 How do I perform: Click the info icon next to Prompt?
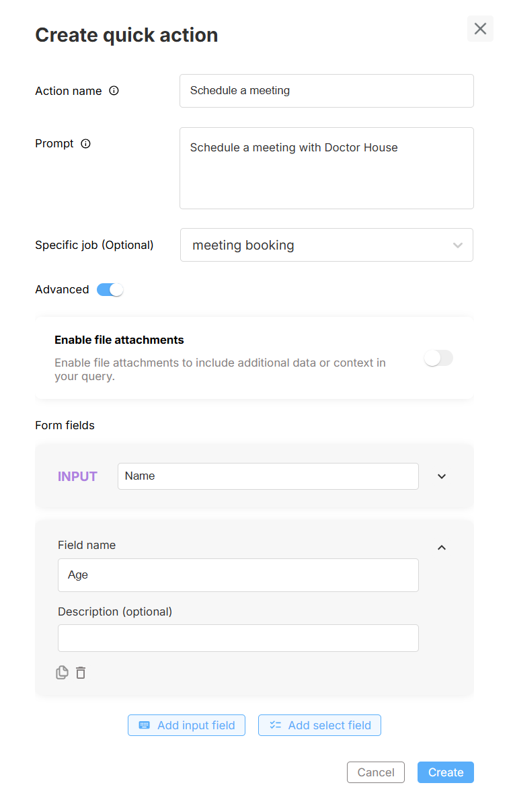(85, 143)
